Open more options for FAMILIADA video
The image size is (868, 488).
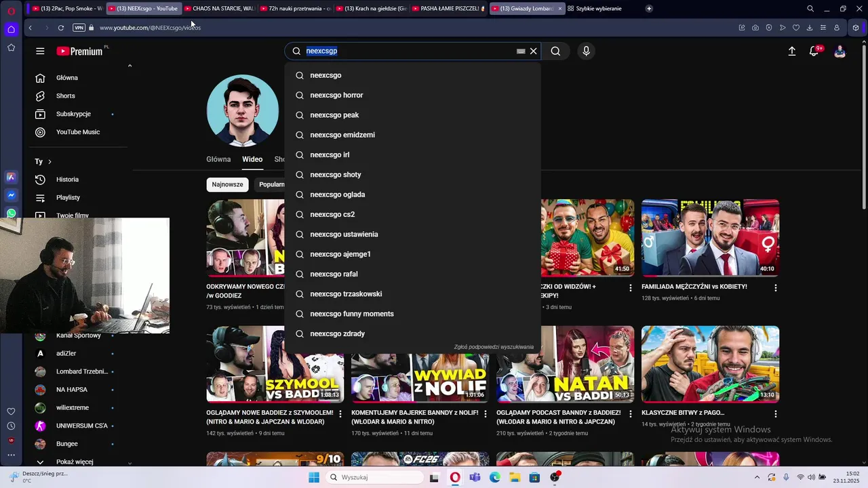(776, 288)
